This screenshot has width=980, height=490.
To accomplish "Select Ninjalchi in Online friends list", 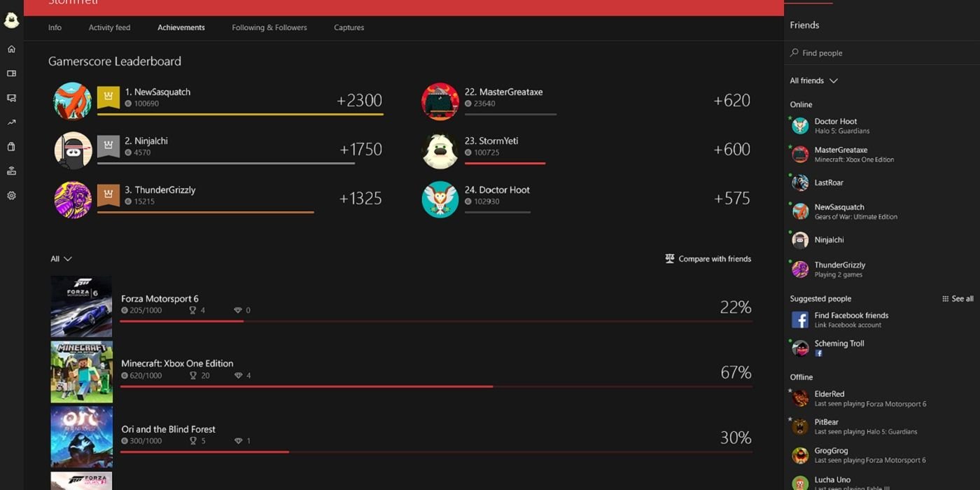I will (x=882, y=240).
